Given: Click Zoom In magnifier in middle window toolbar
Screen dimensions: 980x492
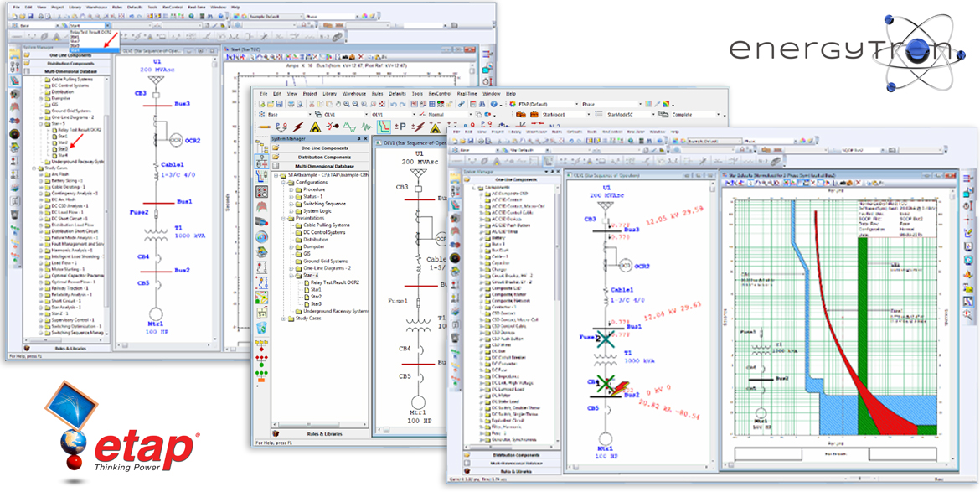Looking at the screenshot, I should [x=347, y=104].
